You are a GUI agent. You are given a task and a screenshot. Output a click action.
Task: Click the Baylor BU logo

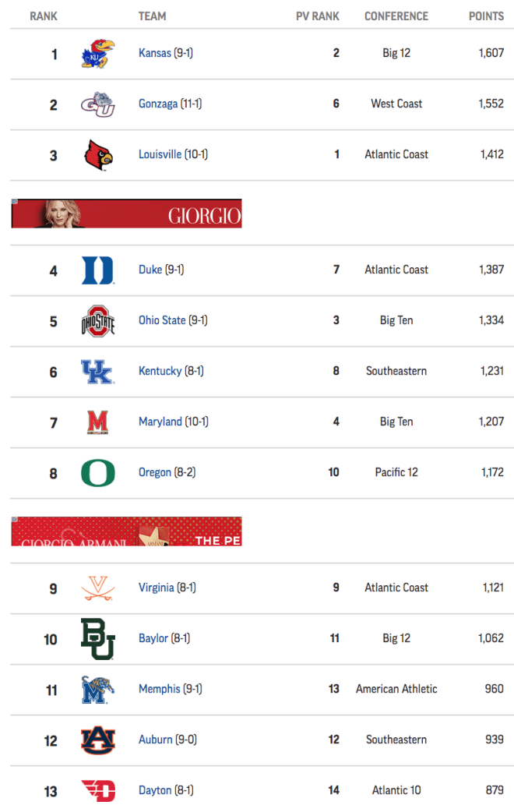pos(97,639)
